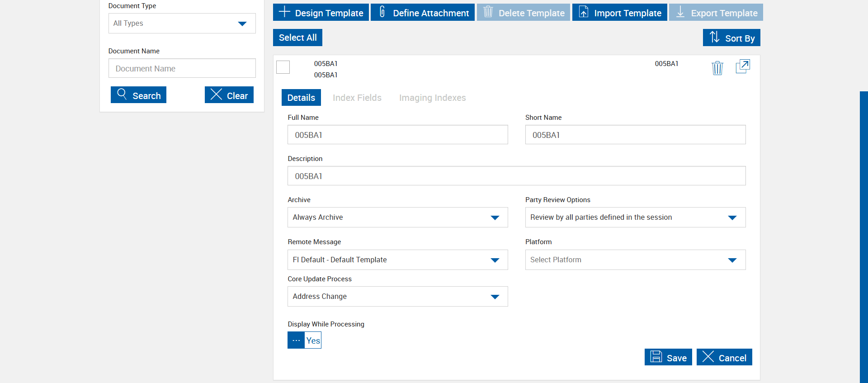Switch to the Index Fields tab
The image size is (868, 383).
pos(357,98)
